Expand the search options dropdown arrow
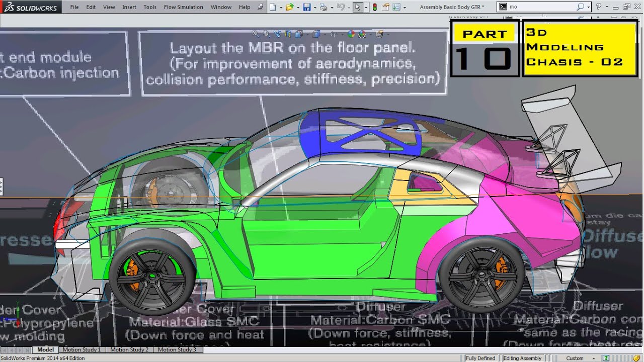The width and height of the screenshot is (644, 362). tap(589, 7)
